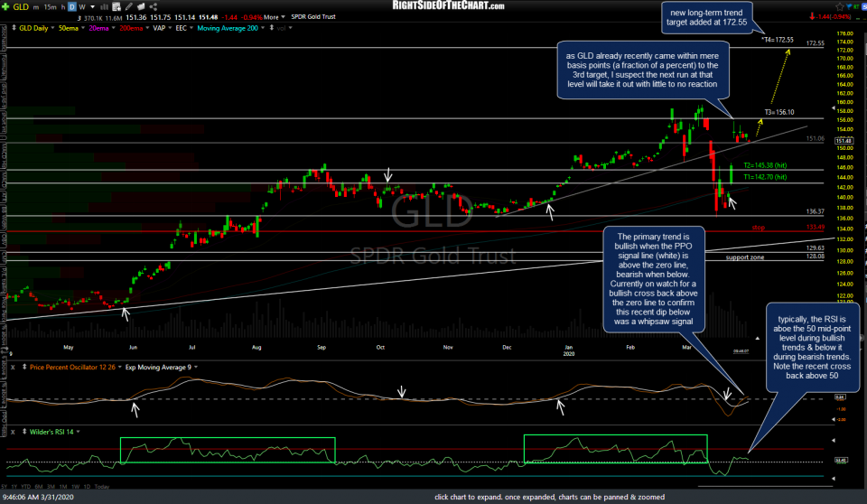Click the add-indicator chart template icon
The image size is (867, 504).
117,7
